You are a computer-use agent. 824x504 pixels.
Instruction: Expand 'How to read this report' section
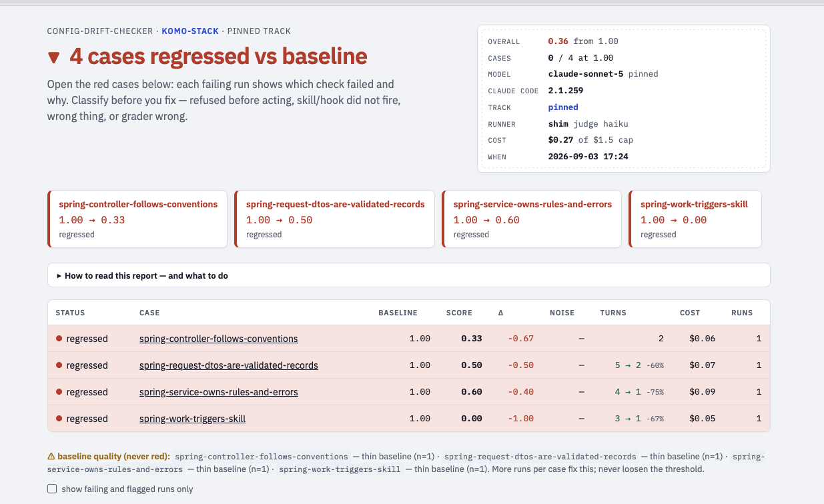[x=408, y=275]
